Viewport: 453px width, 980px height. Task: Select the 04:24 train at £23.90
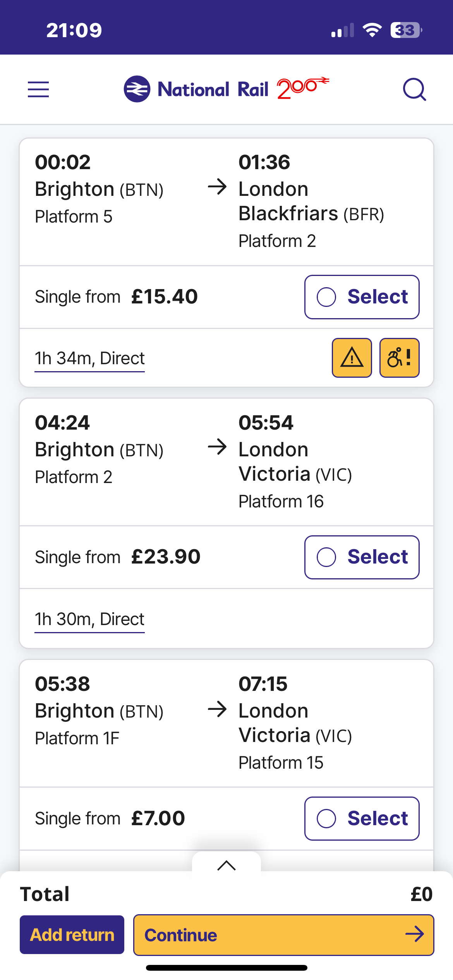pyautogui.click(x=362, y=557)
